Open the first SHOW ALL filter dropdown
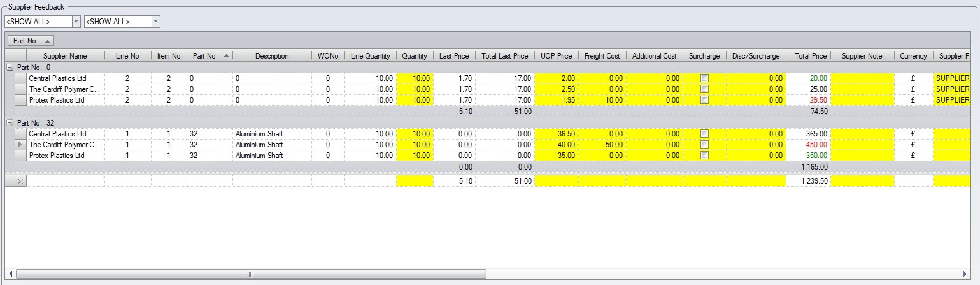Viewport: 980px width, 285px height. (76, 22)
